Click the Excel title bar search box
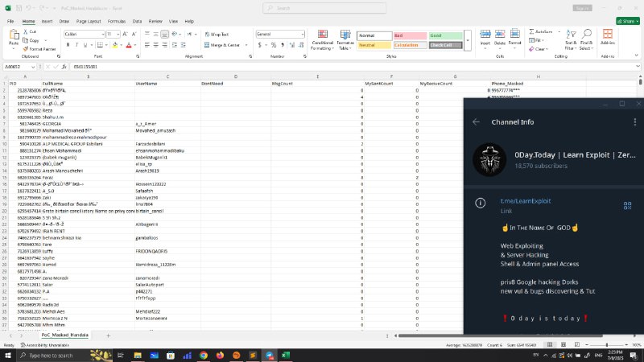644x362 pixels. point(324,8)
